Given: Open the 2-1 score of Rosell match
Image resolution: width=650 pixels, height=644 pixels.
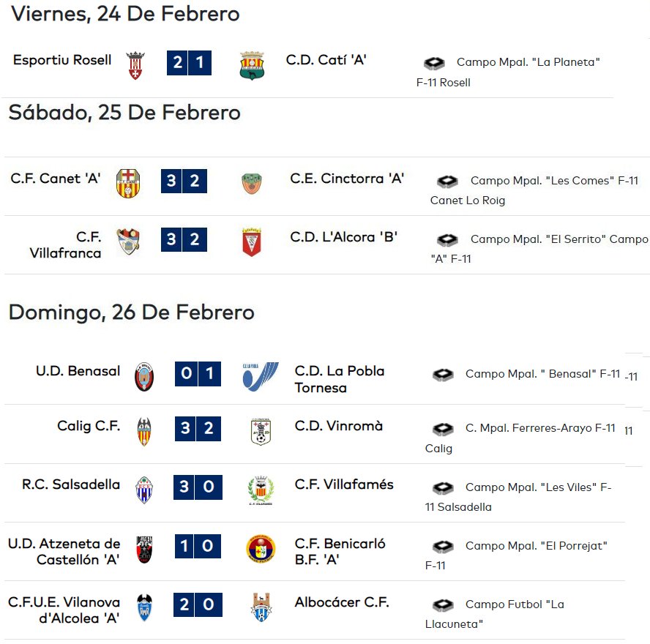Looking at the screenshot, I should click(x=189, y=63).
